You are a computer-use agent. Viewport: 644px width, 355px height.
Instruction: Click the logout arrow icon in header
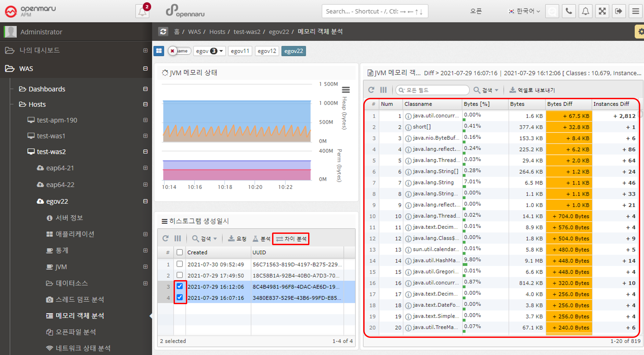pos(619,11)
